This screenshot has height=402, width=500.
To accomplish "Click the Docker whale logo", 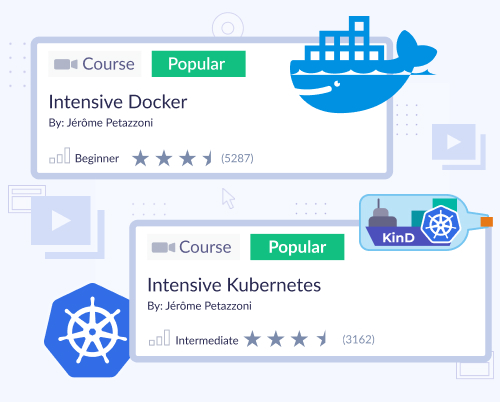I will [x=363, y=64].
